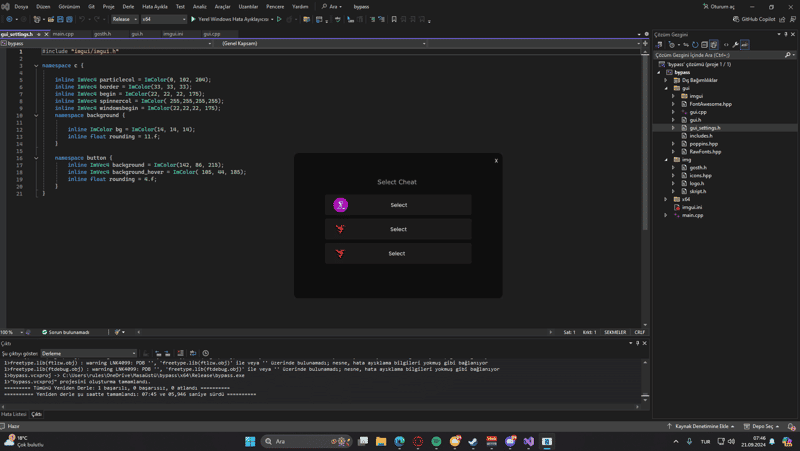
Task: Select logo.h in Solution Explorer
Action: [696, 184]
